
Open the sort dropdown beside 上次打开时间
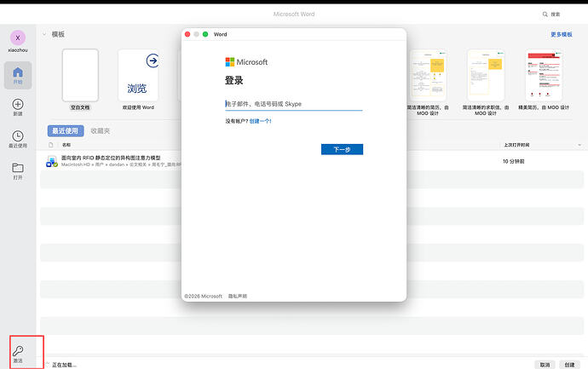579,145
